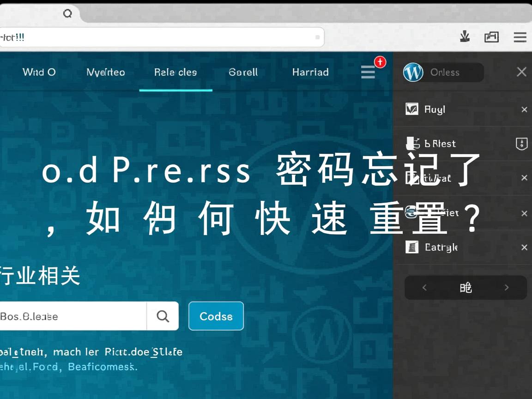
Task: Click the WordPress logo in the sidebar
Action: tap(413, 73)
